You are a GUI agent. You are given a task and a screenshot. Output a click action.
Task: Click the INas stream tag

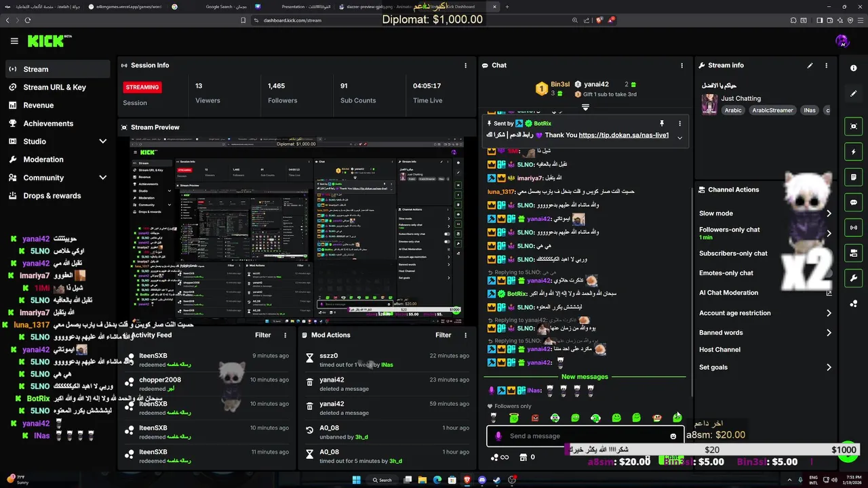click(x=810, y=110)
